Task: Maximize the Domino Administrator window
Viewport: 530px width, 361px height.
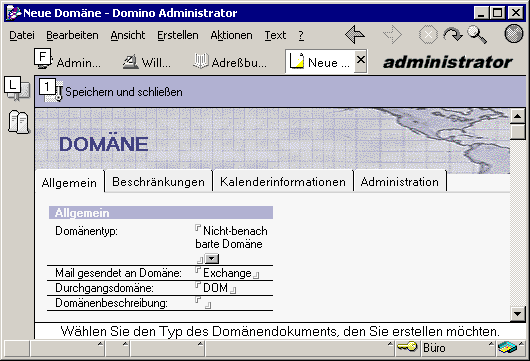Action: click(497, 13)
